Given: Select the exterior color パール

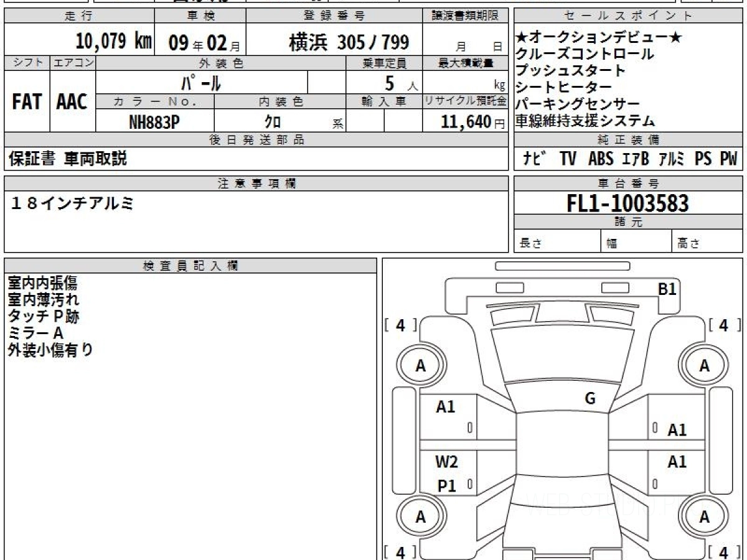Looking at the screenshot, I should click(202, 83).
